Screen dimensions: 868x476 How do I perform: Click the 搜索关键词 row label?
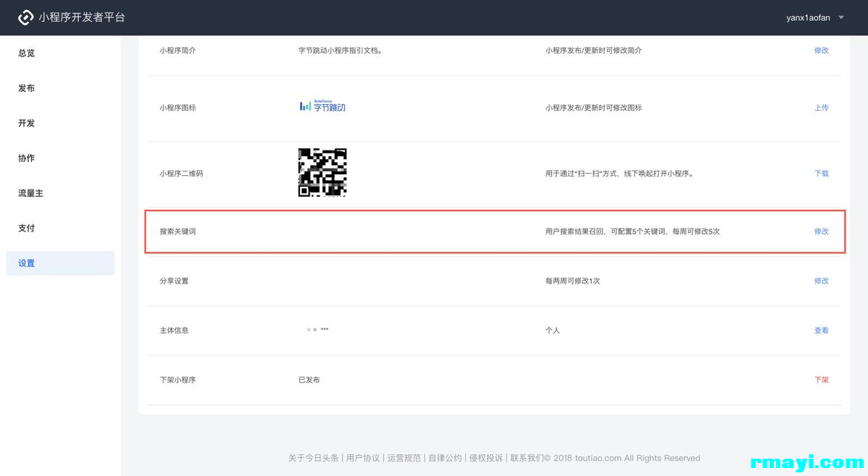click(177, 231)
